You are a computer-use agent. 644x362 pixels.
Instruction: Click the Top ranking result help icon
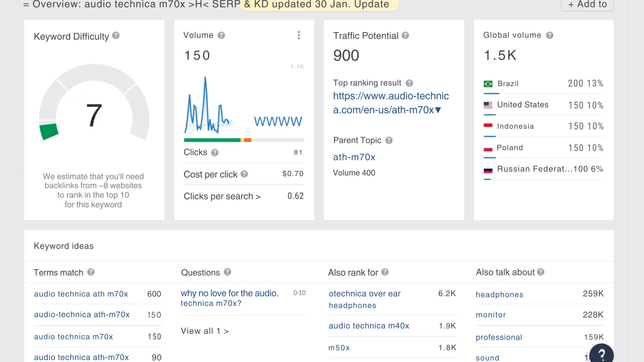(x=409, y=83)
